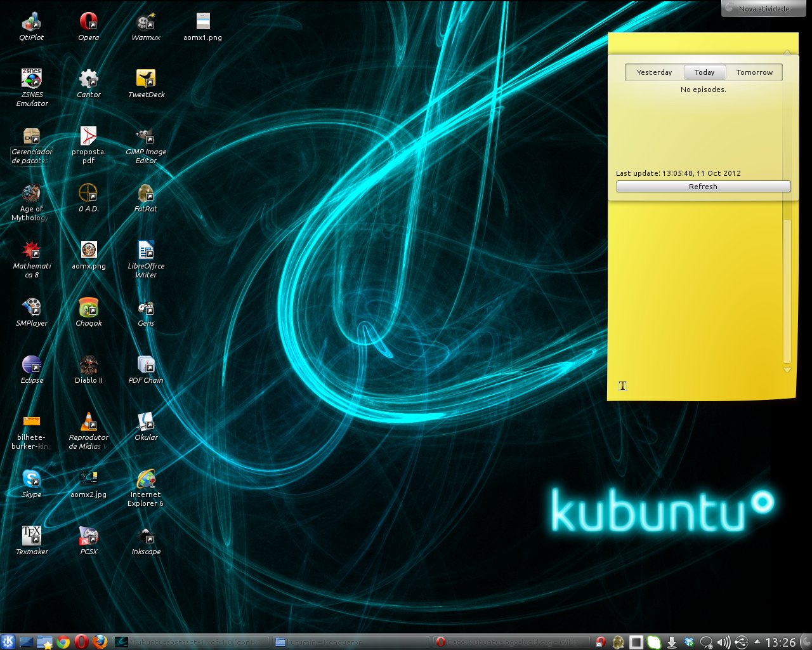The width and height of the screenshot is (812, 650).
Task: Click the note's scroll up arrow
Action: (x=787, y=52)
